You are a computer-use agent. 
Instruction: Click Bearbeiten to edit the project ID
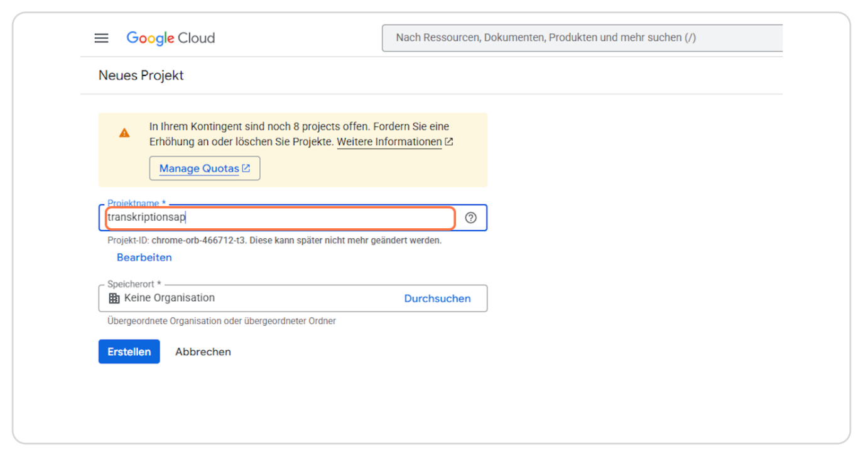[144, 257]
